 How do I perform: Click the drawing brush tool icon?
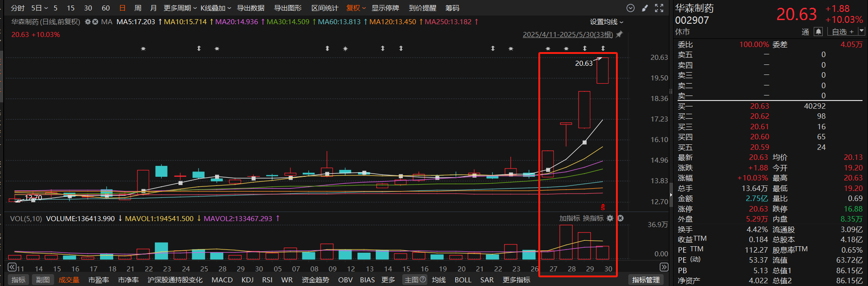(645, 8)
